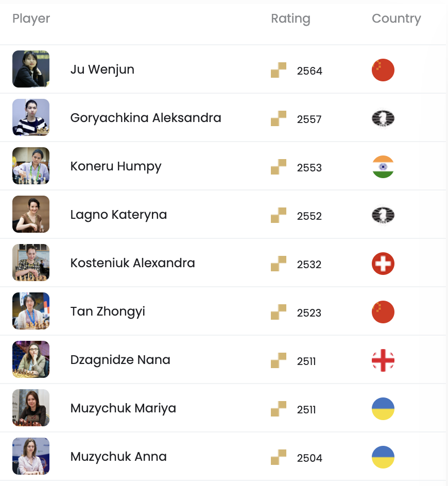Screen dimensions: 448x486
Task: Click Kosteniuk Alexandra name link
Action: pos(133,263)
